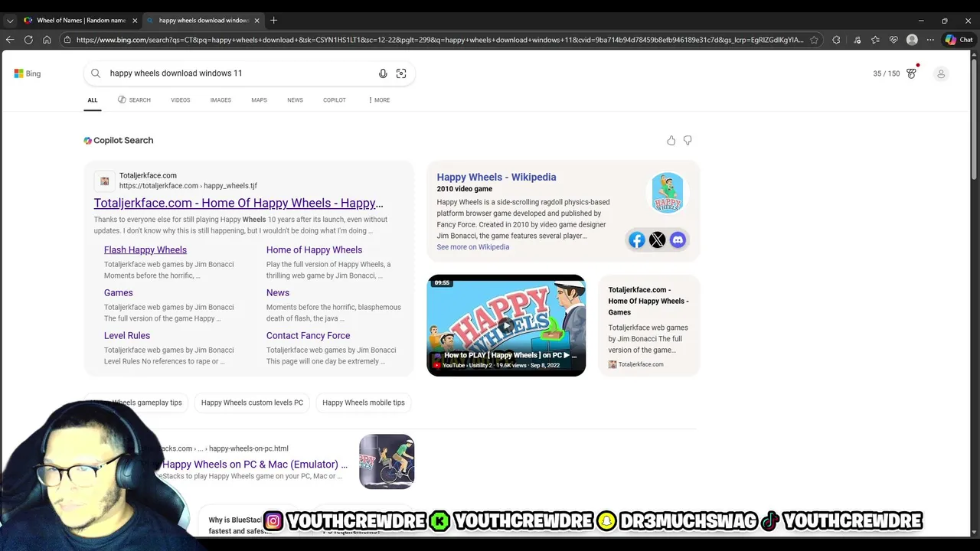Image resolution: width=980 pixels, height=551 pixels.
Task: Start voice search with the microphone icon
Action: [383, 73]
